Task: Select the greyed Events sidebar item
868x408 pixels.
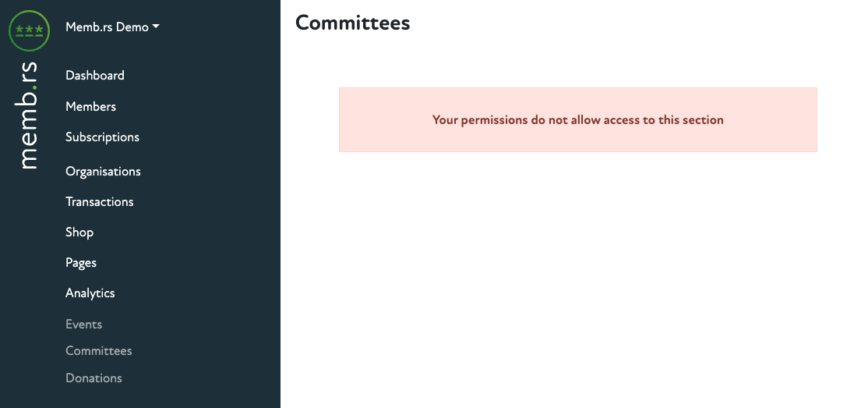Action: (84, 325)
